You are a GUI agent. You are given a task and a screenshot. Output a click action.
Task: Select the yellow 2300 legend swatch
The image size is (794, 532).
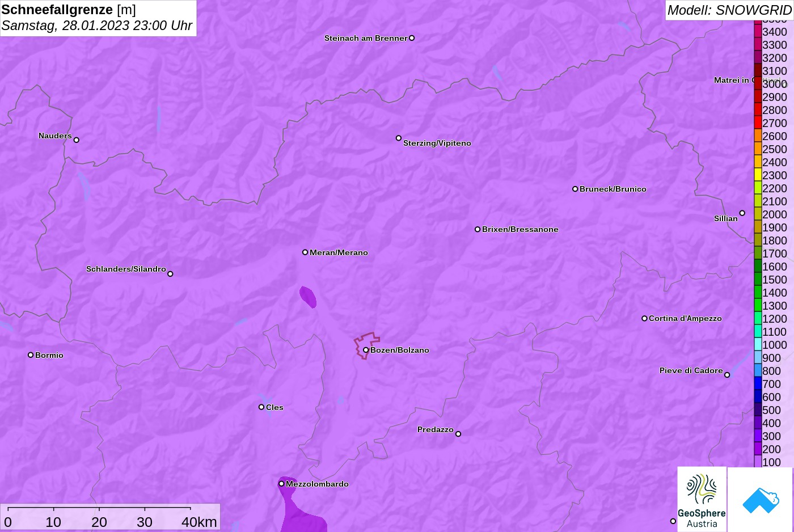758,175
